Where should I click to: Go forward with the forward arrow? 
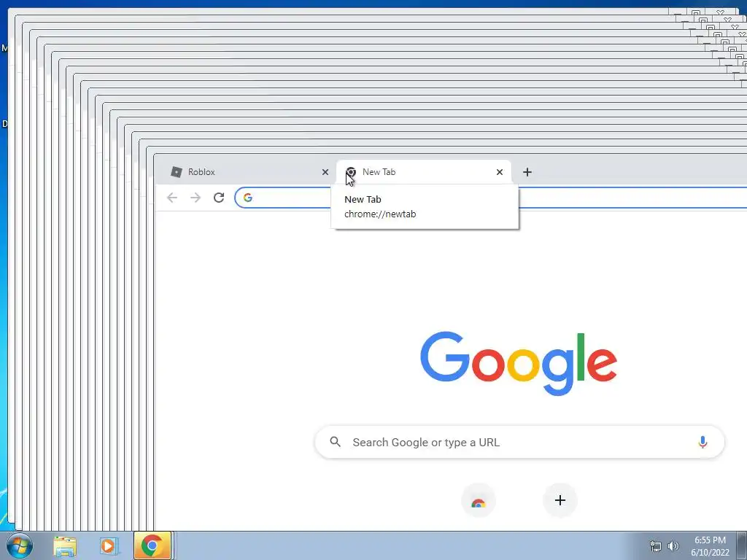pyautogui.click(x=196, y=198)
